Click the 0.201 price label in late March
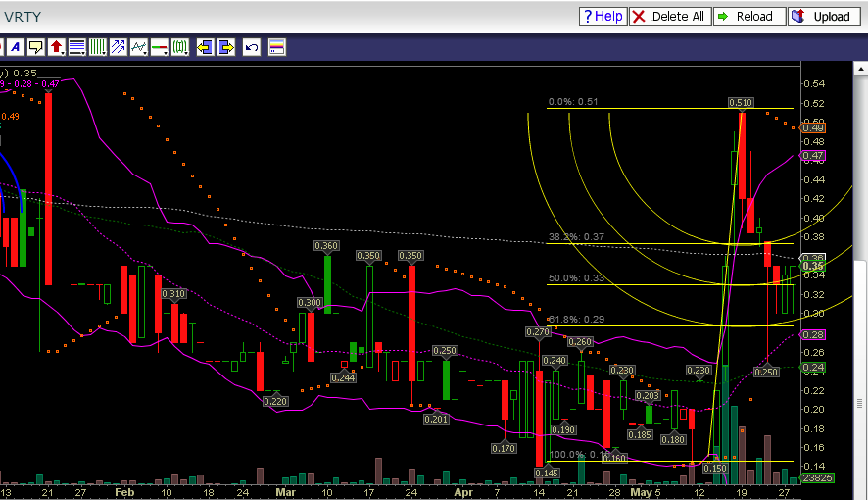This screenshot has height=500, width=868. (x=436, y=420)
